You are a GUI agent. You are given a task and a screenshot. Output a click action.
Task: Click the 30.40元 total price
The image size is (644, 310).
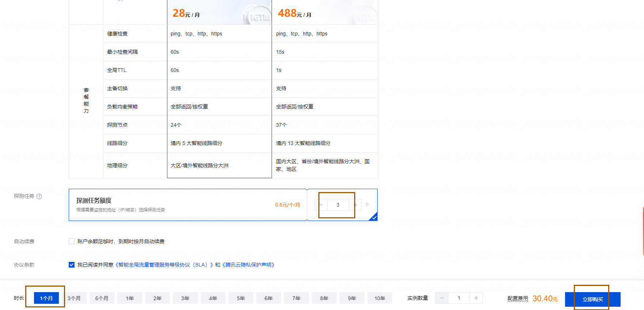tap(545, 298)
